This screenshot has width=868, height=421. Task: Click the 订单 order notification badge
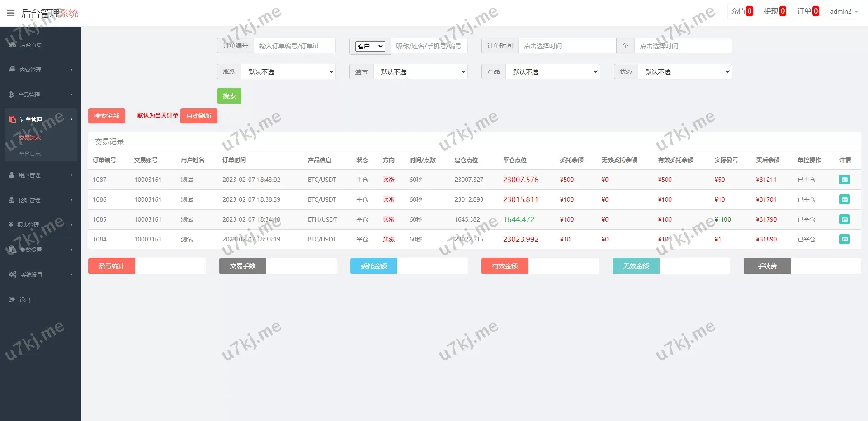(x=807, y=11)
